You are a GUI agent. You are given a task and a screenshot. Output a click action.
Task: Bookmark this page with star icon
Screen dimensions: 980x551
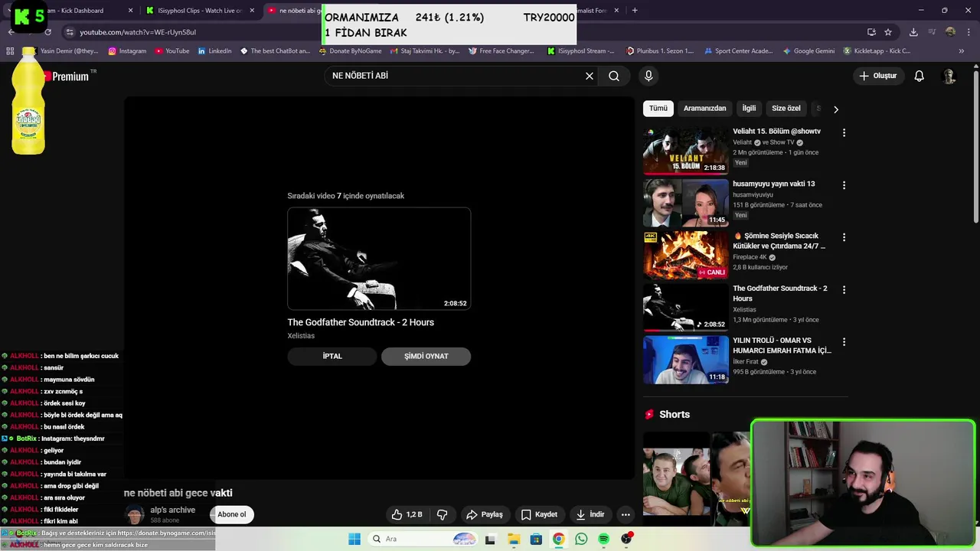[888, 32]
